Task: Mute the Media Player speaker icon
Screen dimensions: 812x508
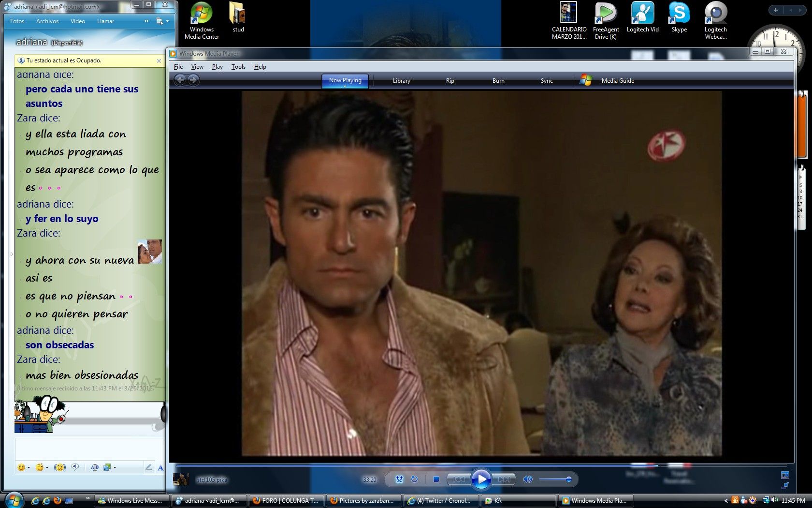Action: 527,479
